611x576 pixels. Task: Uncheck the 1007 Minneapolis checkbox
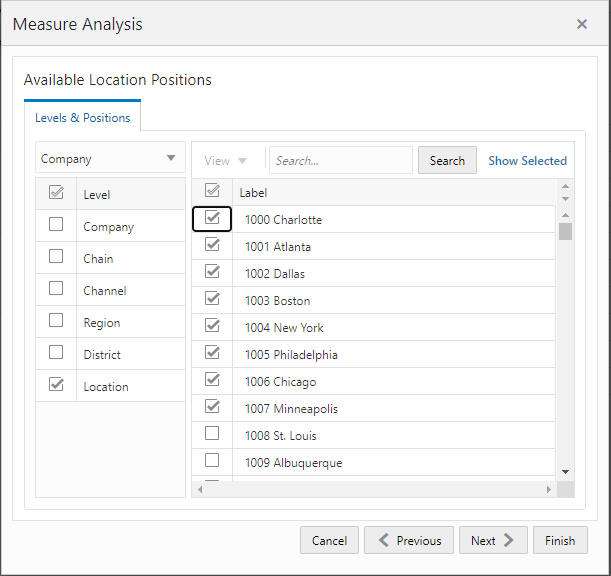(212, 406)
